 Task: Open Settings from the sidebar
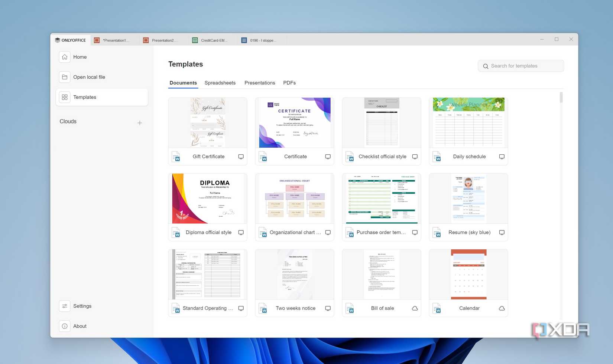point(102,306)
